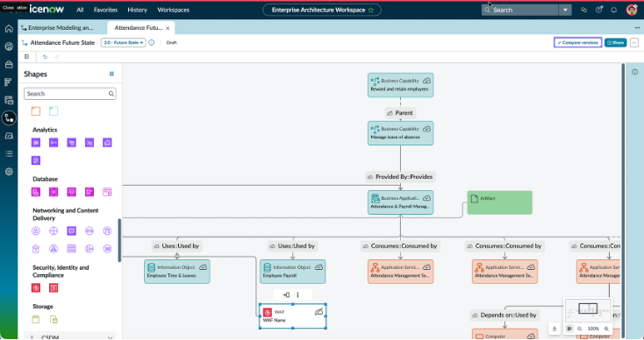Focus the Shapes search field
644x340 pixels.
[70, 94]
